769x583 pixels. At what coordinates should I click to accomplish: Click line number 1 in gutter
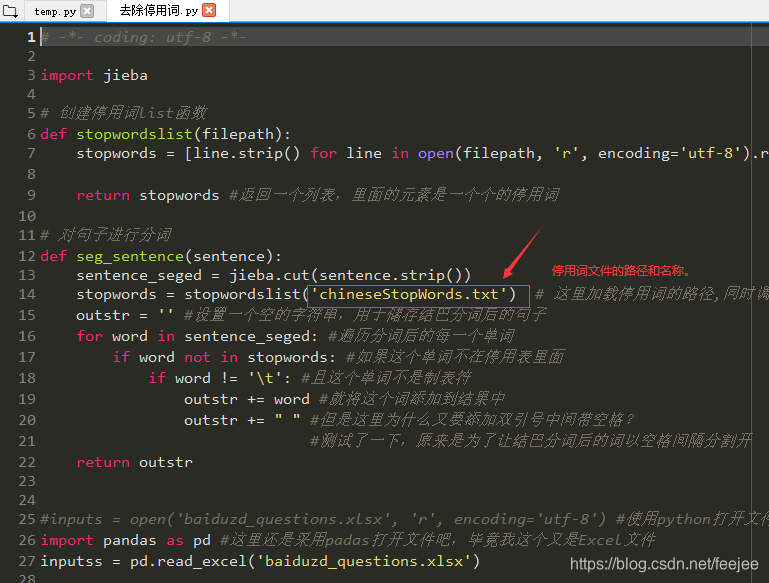pos(31,37)
